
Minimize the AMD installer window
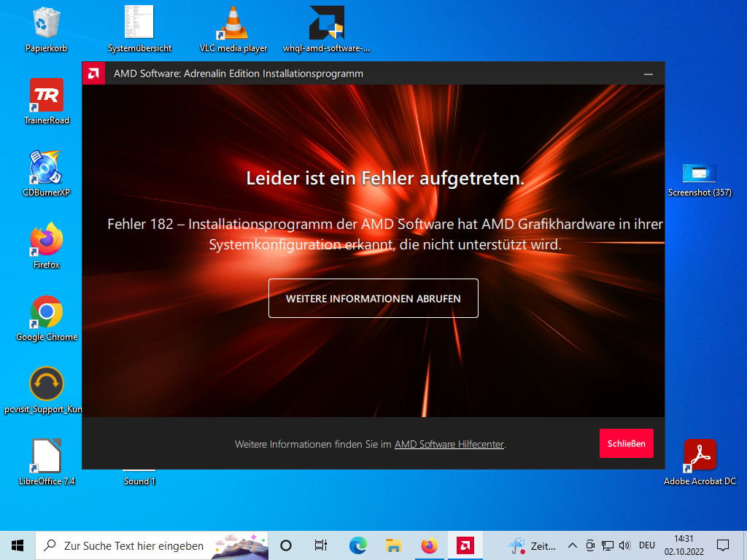point(648,74)
